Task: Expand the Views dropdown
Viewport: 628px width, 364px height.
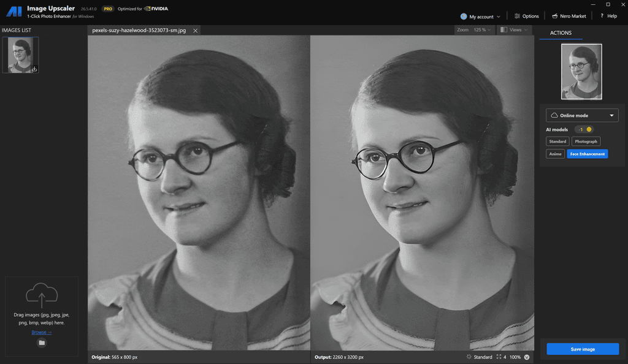Action: tap(514, 29)
